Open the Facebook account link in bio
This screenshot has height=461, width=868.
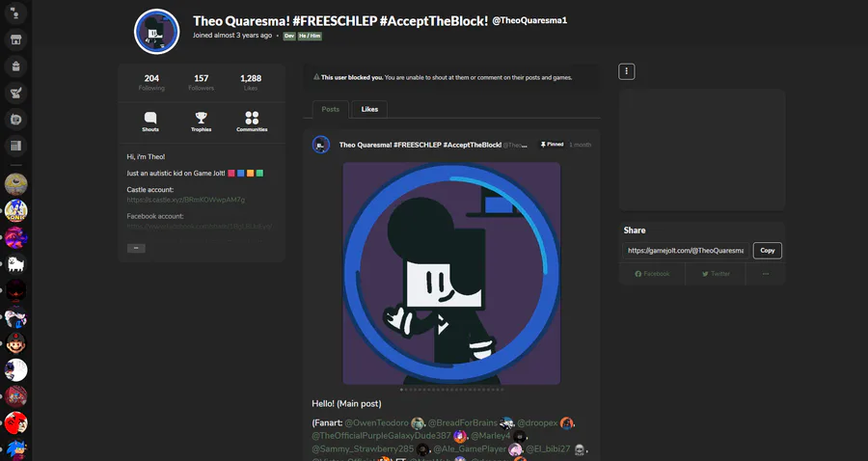[x=200, y=227]
